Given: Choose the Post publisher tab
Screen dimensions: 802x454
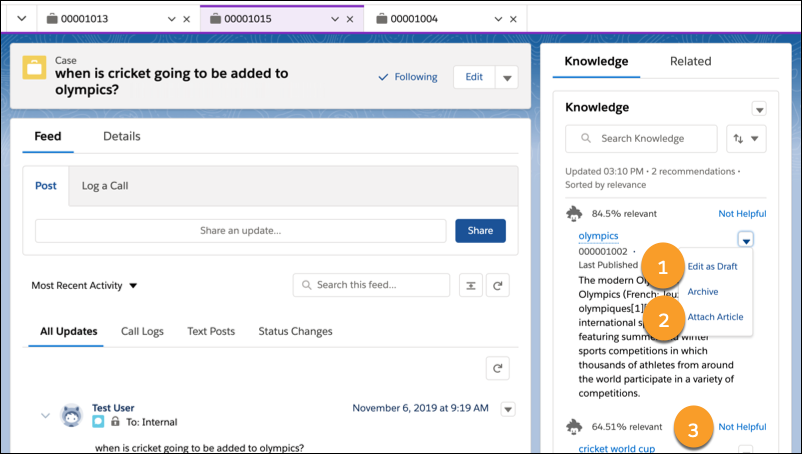Looking at the screenshot, I should coord(46,186).
